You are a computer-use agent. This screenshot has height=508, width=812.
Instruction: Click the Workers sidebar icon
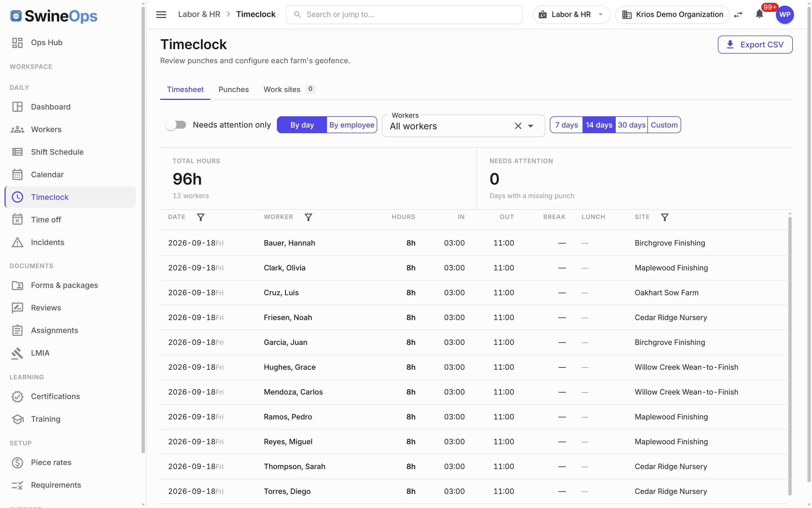[x=17, y=129]
